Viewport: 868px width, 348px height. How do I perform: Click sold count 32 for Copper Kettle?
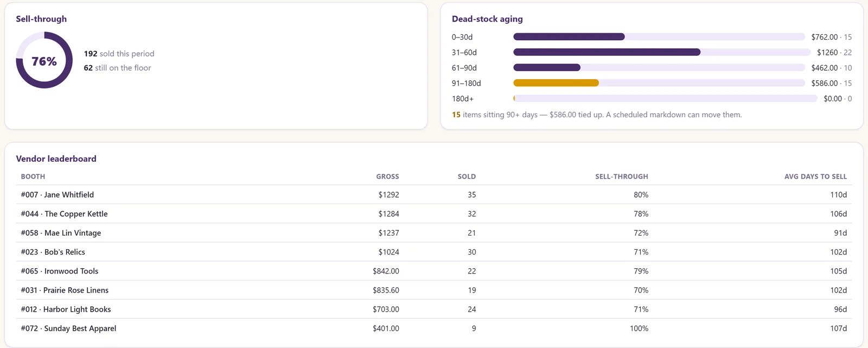(471, 214)
